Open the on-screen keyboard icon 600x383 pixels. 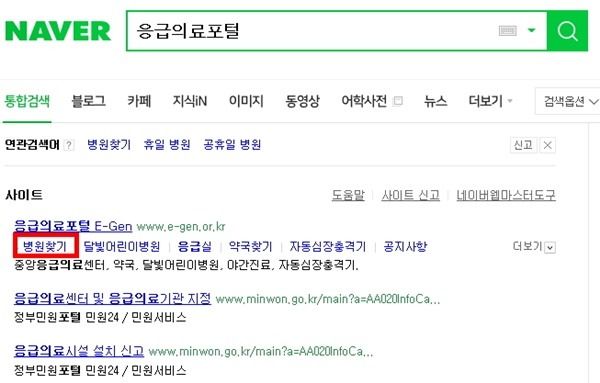click(508, 30)
